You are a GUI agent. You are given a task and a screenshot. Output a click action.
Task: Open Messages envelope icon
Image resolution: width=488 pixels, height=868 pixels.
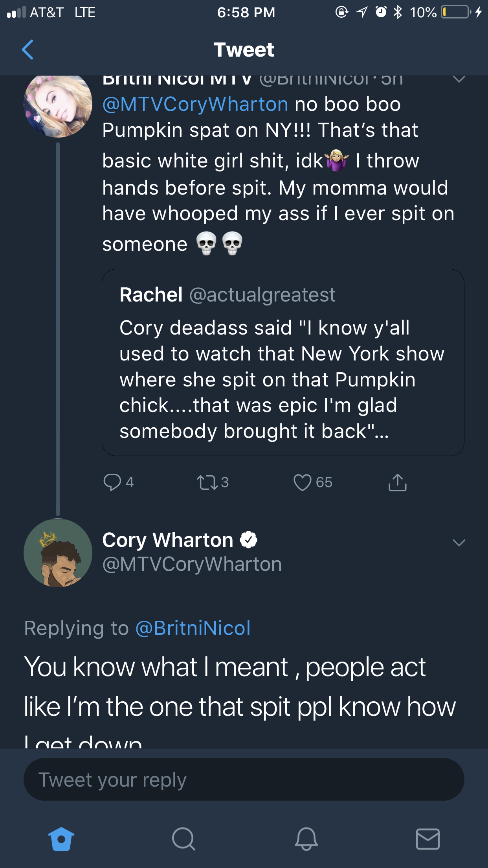(x=427, y=839)
